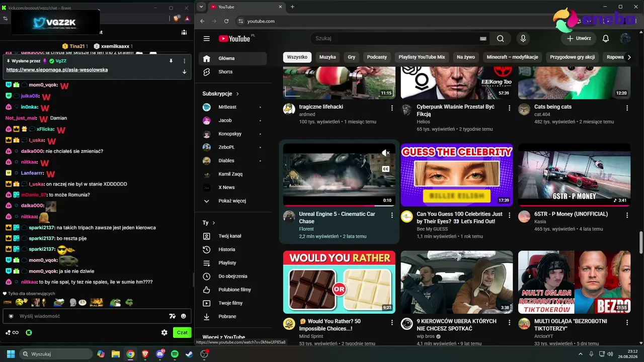Show the Kick chat viewers list icon
Viewport: 644px width, 362px height.
tap(184, 32)
